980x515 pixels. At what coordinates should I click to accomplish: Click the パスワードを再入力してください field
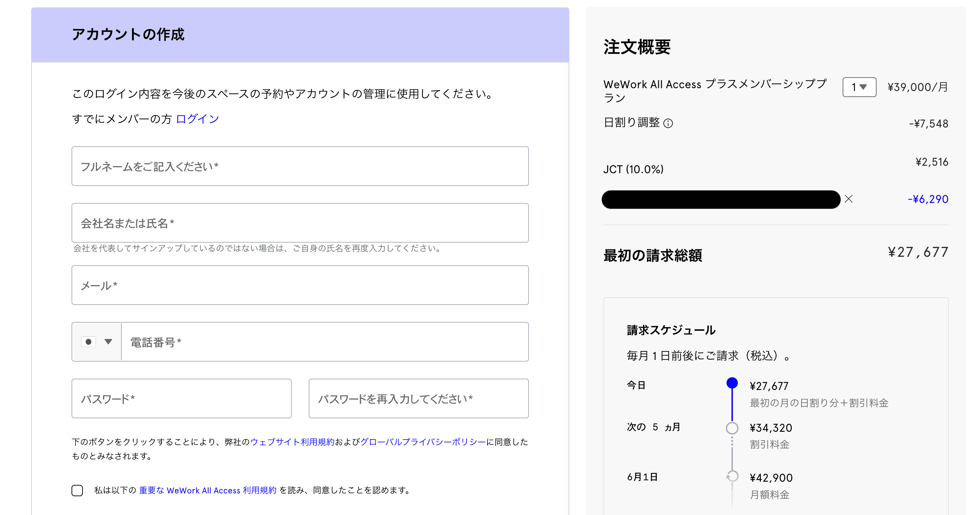(418, 398)
